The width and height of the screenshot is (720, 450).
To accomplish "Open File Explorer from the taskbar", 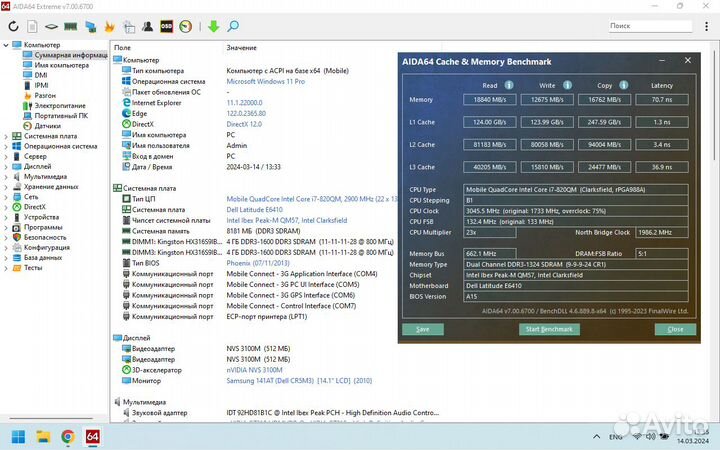I will tap(43, 436).
